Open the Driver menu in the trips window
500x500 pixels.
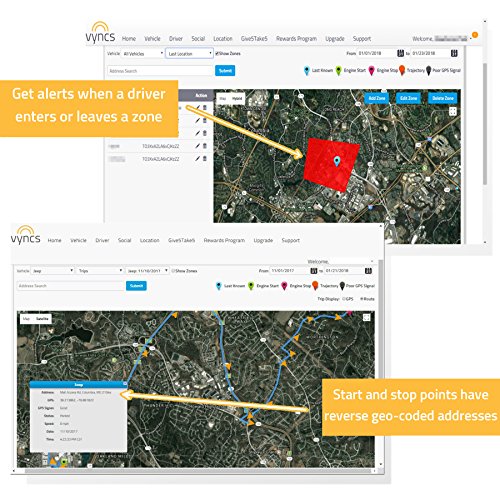click(x=102, y=240)
